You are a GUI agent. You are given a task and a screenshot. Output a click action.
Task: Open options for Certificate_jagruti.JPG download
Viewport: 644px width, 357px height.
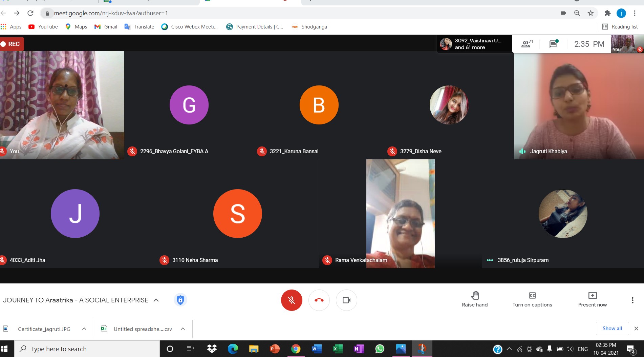pos(84,329)
